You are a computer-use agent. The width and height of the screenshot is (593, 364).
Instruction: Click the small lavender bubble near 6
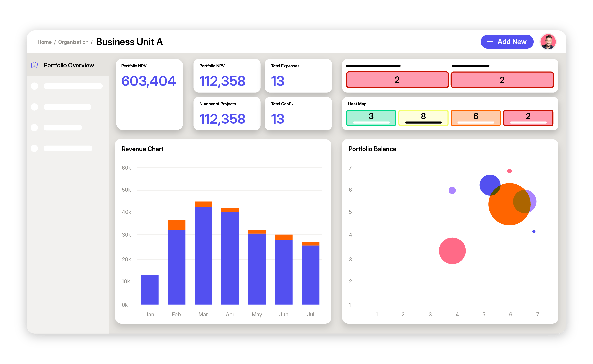(x=452, y=190)
